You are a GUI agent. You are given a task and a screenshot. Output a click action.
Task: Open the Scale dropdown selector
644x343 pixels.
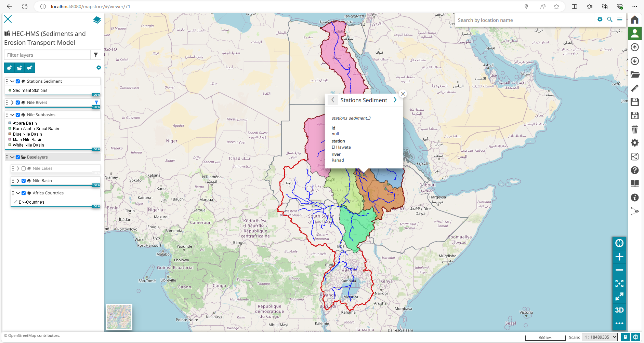[x=600, y=337]
